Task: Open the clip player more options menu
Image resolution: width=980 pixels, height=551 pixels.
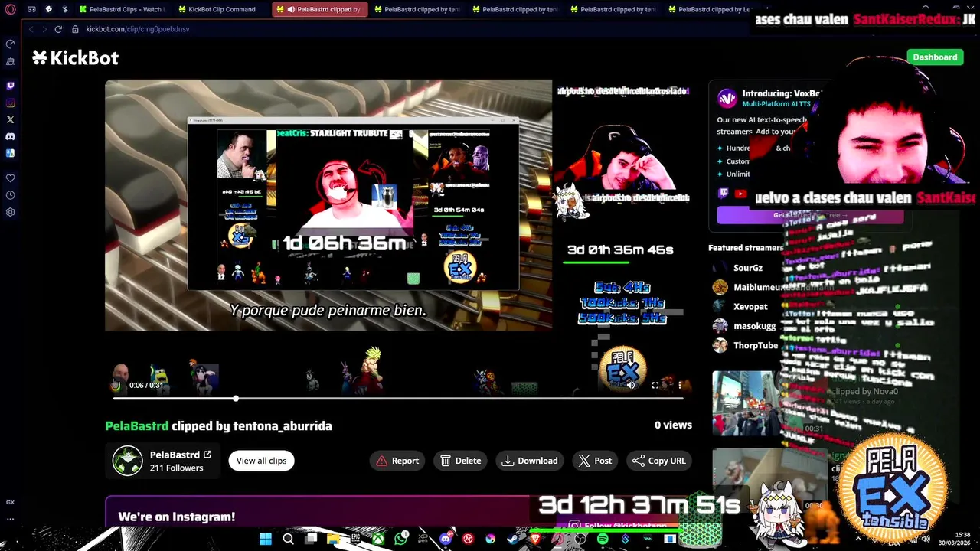Action: 679,385
